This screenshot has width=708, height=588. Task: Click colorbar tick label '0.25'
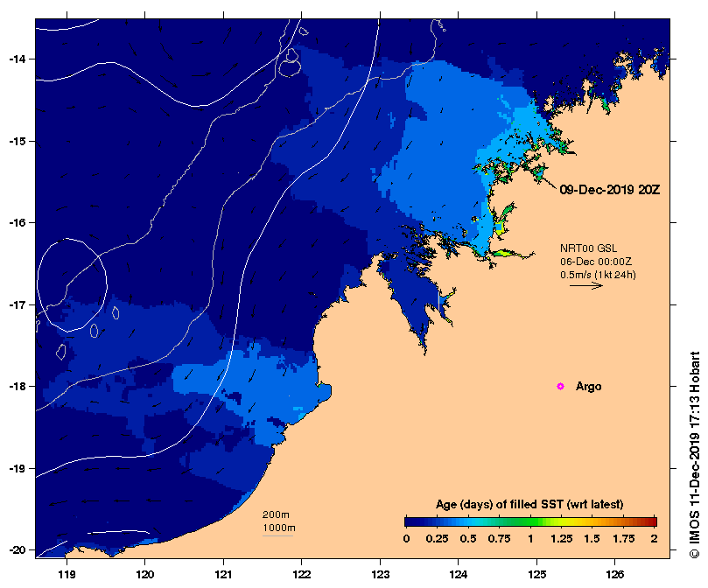pos(437,539)
